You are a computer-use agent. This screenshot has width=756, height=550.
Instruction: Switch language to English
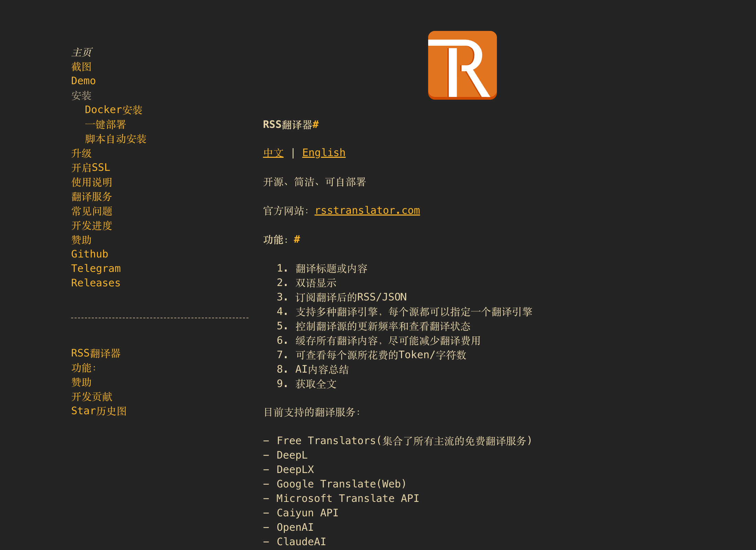pyautogui.click(x=324, y=153)
